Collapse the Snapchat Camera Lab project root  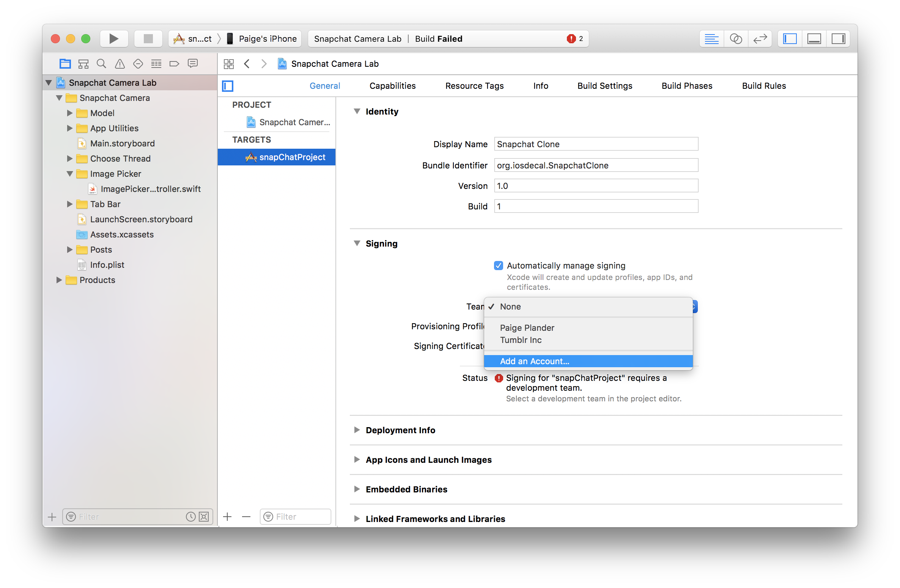pos(49,83)
